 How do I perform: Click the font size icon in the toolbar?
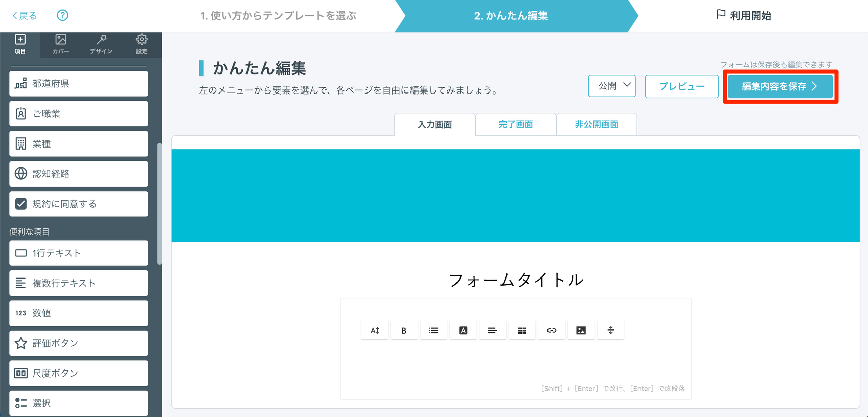tap(375, 330)
